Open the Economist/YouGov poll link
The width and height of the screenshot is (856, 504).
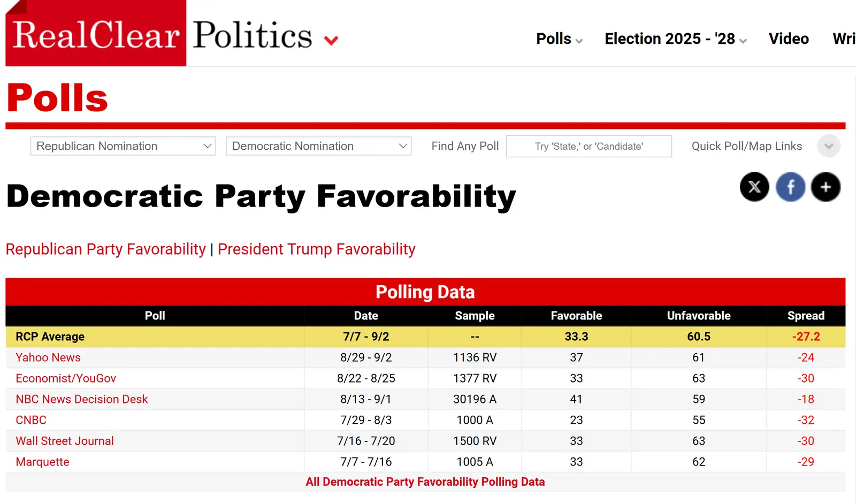[66, 378]
